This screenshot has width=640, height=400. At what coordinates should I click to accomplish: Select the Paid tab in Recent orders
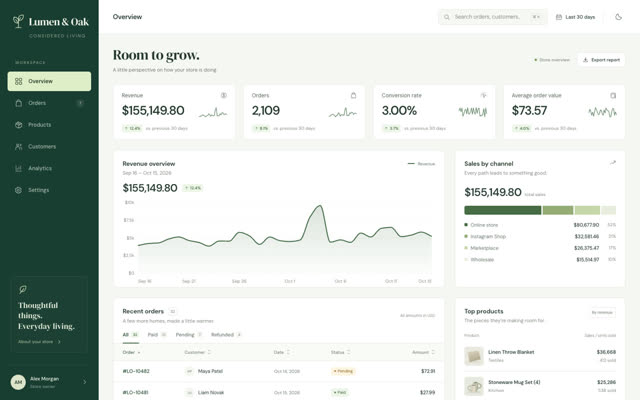pos(157,335)
